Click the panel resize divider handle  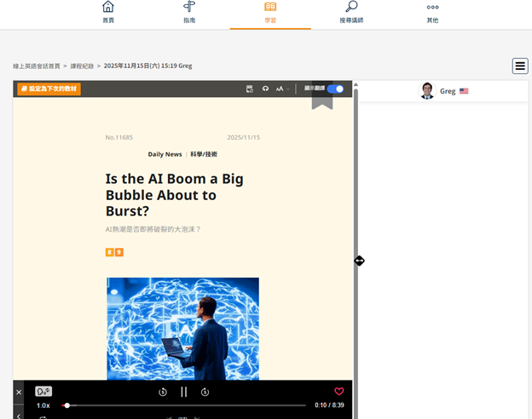click(x=359, y=261)
